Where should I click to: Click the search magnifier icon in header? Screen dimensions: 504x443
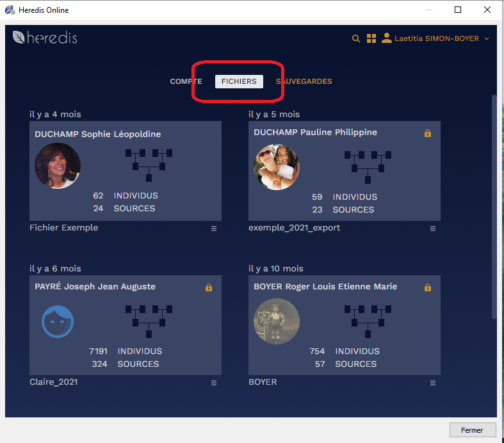point(356,38)
